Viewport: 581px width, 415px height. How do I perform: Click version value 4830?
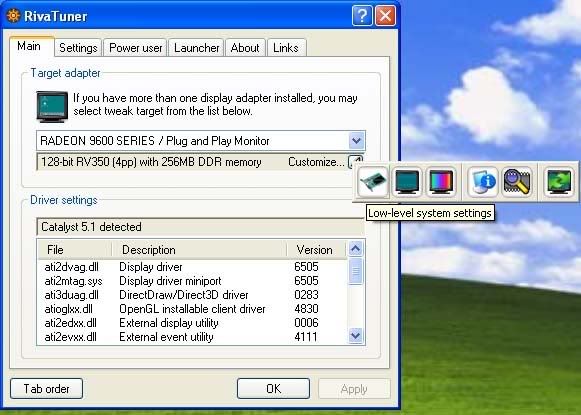306,309
